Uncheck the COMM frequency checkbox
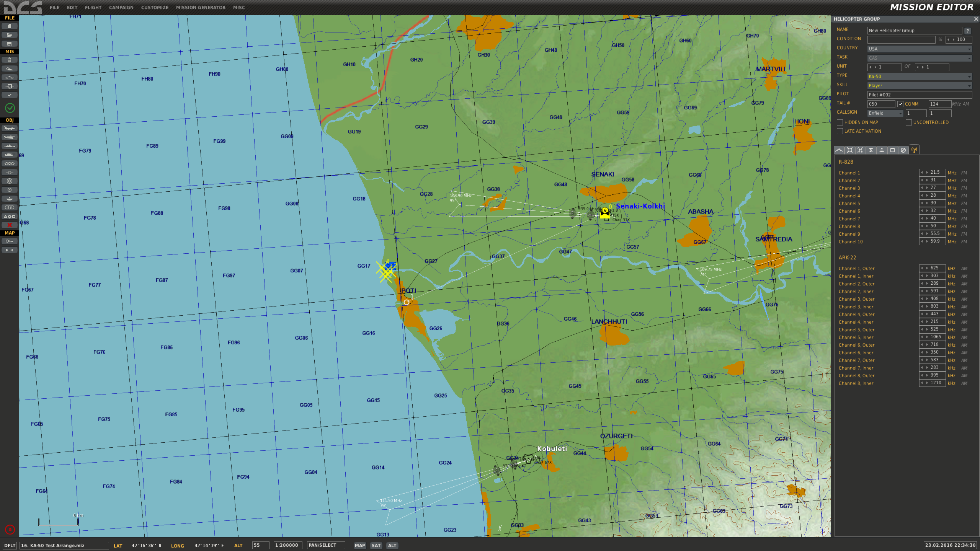 [900, 104]
